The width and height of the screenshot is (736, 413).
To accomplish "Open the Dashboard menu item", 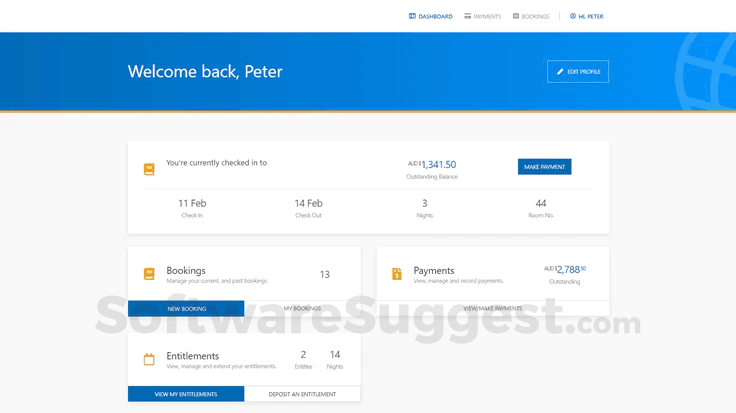I will [435, 17].
